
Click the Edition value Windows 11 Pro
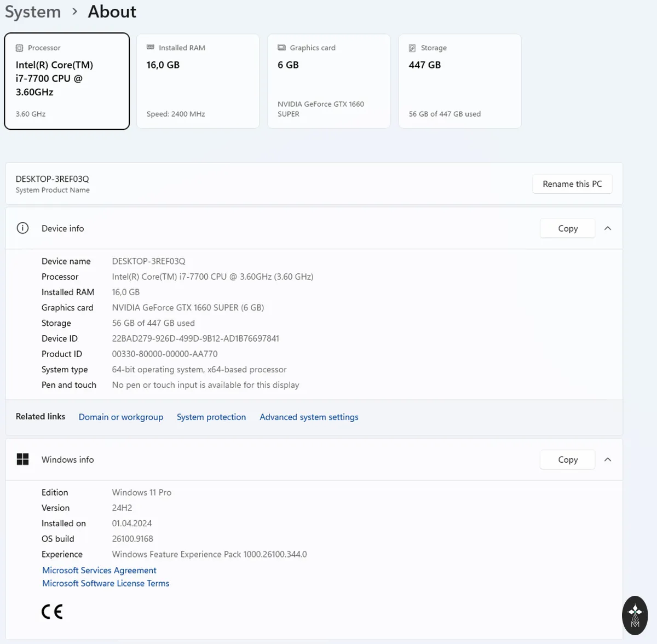point(142,492)
